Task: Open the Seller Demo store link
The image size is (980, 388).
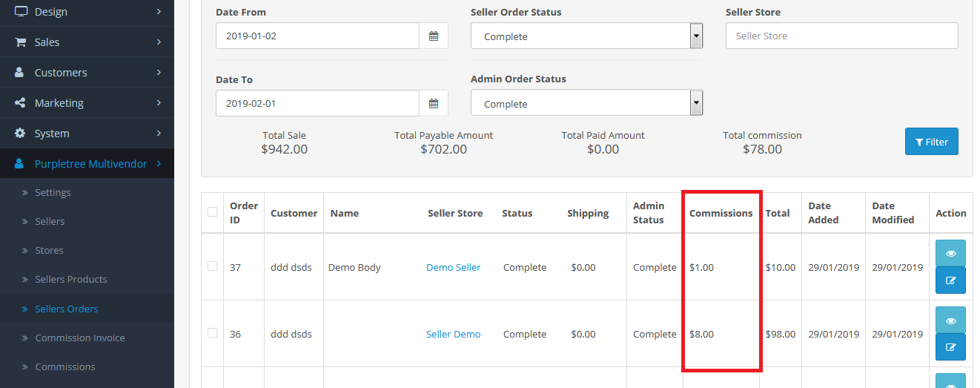Action: tap(453, 334)
